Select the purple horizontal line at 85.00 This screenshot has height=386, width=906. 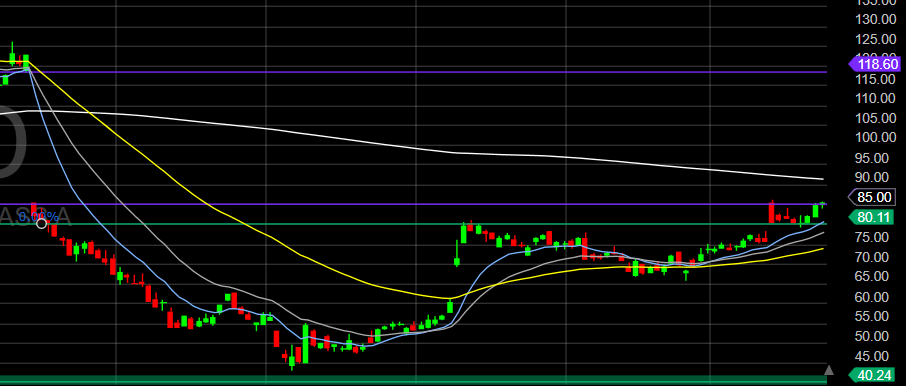(x=413, y=204)
